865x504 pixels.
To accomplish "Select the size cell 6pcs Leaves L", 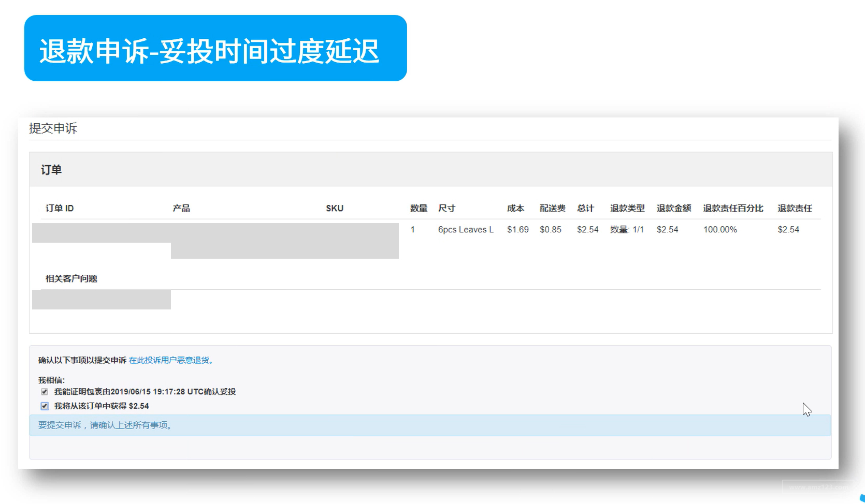I will 466,229.
